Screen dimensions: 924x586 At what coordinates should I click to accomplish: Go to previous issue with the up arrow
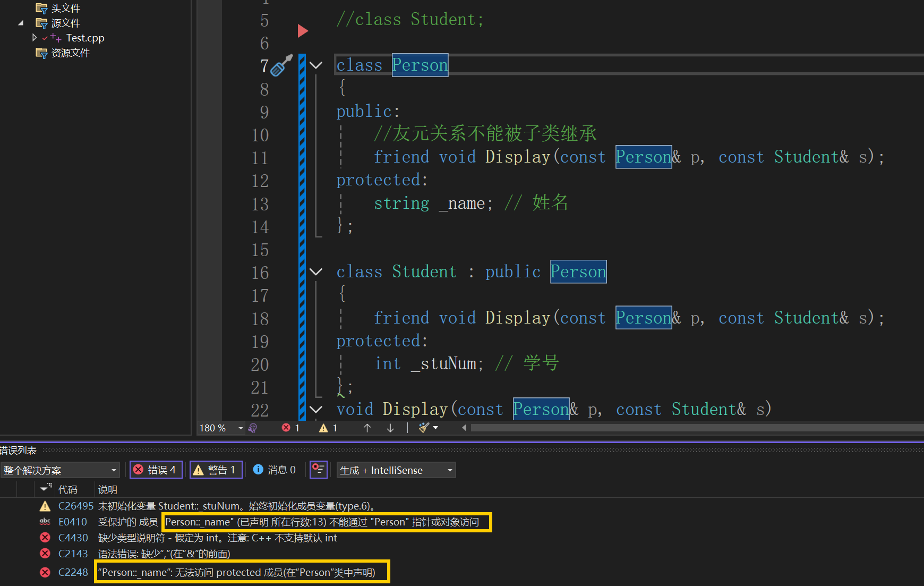367,428
